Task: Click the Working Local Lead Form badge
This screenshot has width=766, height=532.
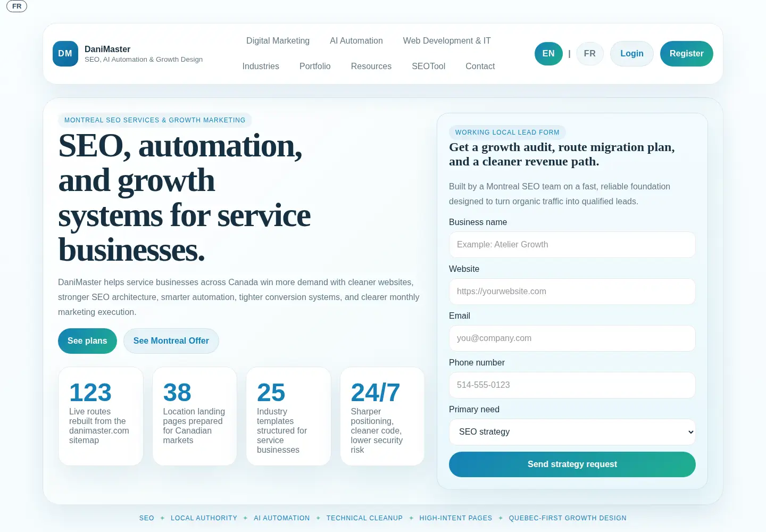Action: tap(507, 132)
